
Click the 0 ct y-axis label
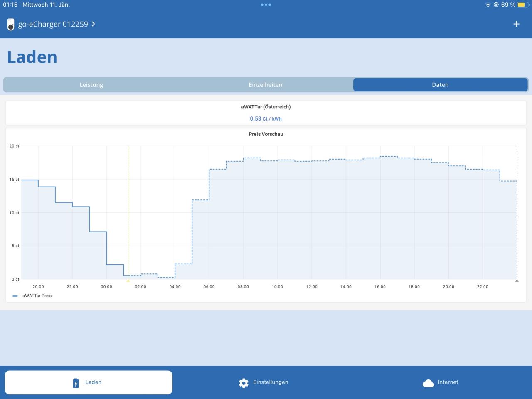click(15, 279)
